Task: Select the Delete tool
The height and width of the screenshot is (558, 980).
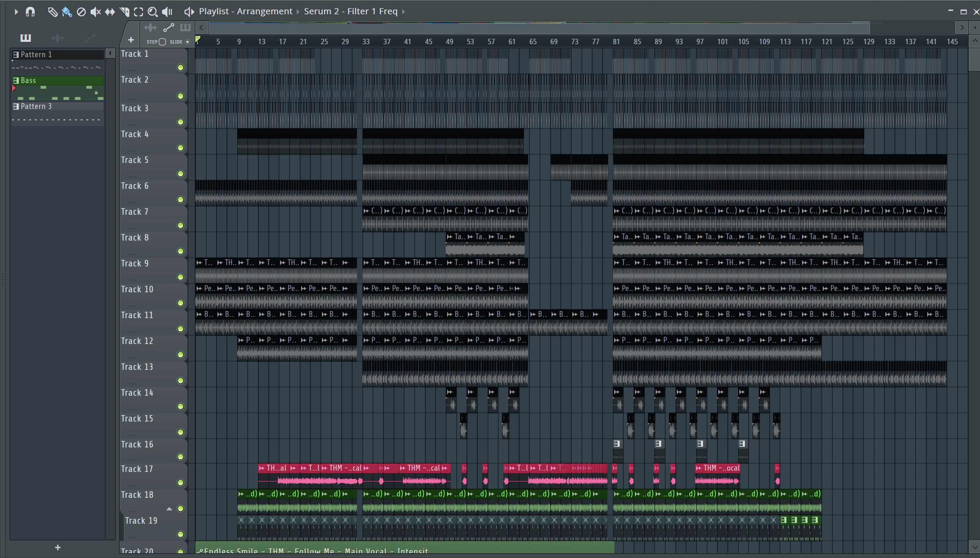Action: coord(81,12)
